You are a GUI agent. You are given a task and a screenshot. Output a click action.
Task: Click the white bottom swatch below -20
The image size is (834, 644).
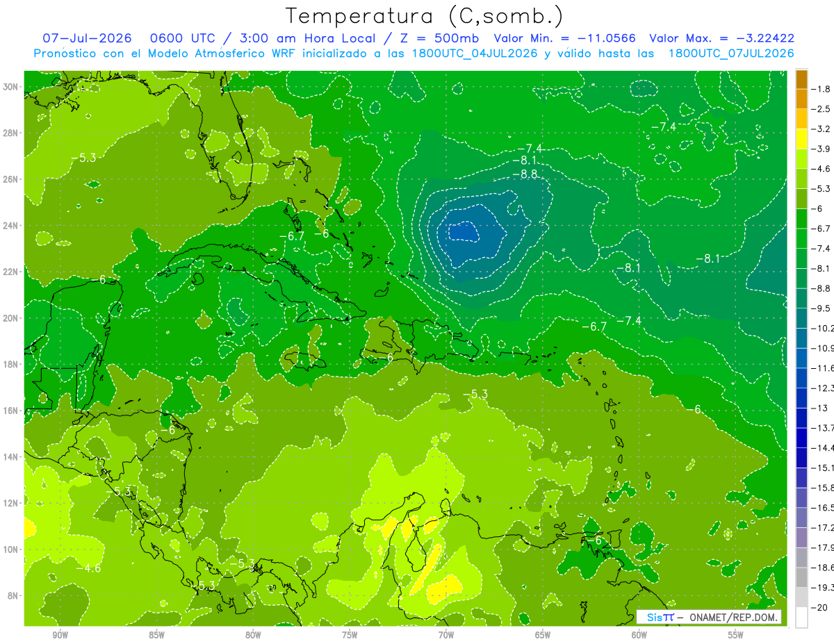coord(801,618)
